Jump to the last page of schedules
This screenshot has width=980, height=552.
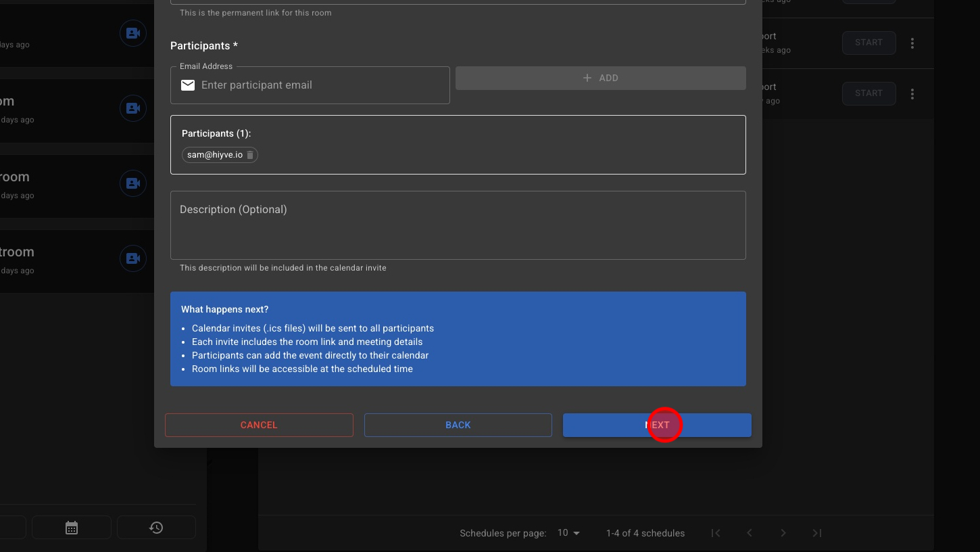point(817,533)
